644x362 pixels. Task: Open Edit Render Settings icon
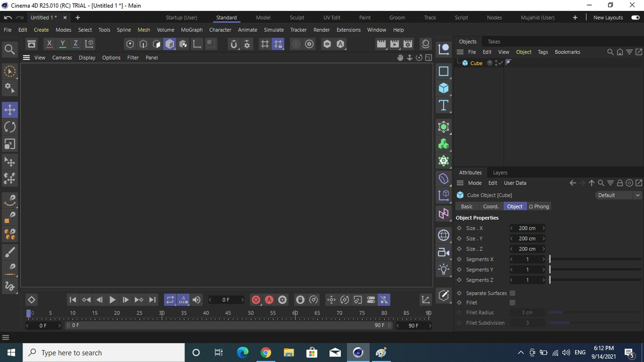pyautogui.click(x=408, y=44)
